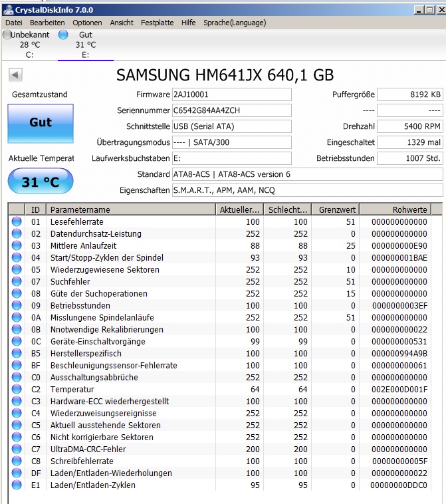The height and width of the screenshot is (504, 446).
Task: Click status orb of C2 Temperatur row
Action: 17,389
